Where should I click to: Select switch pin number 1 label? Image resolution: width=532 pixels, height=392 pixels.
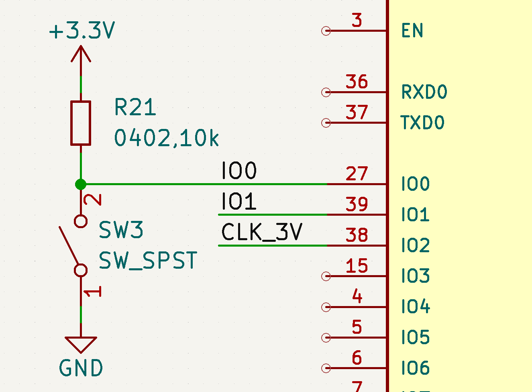click(93, 292)
